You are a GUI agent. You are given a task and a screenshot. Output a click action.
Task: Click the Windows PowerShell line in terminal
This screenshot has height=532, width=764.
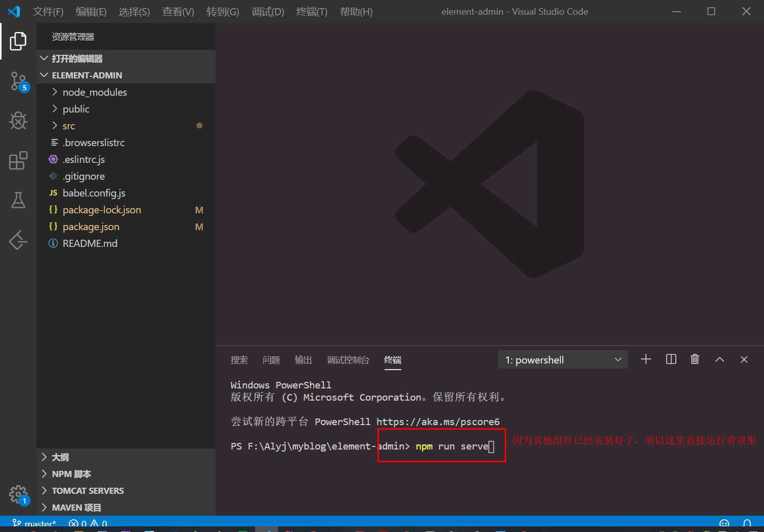click(x=281, y=385)
